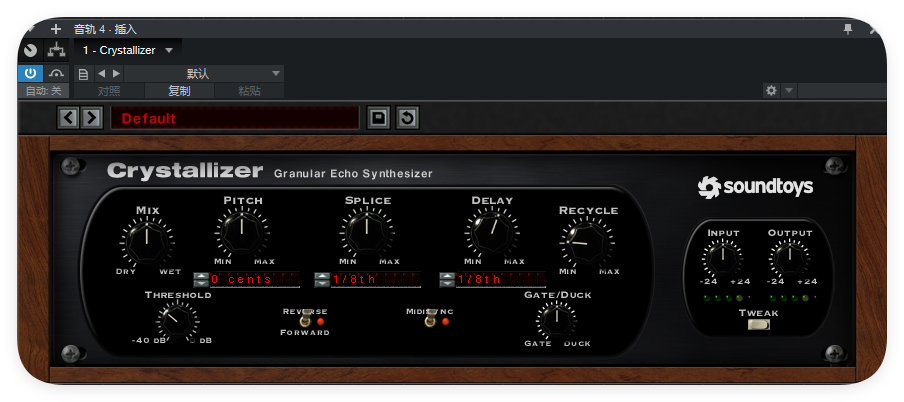This screenshot has height=402, width=904.
Task: Increase splice value with up stepper arrow
Action: 322,276
